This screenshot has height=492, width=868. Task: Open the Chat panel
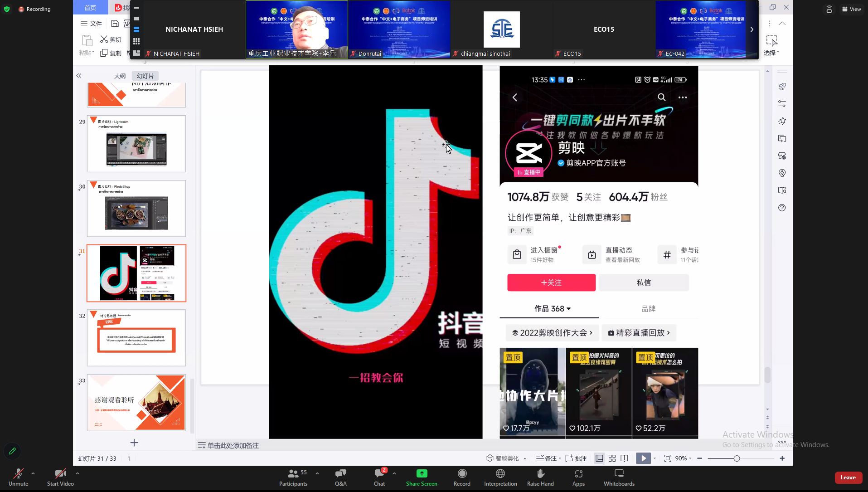coord(379,477)
